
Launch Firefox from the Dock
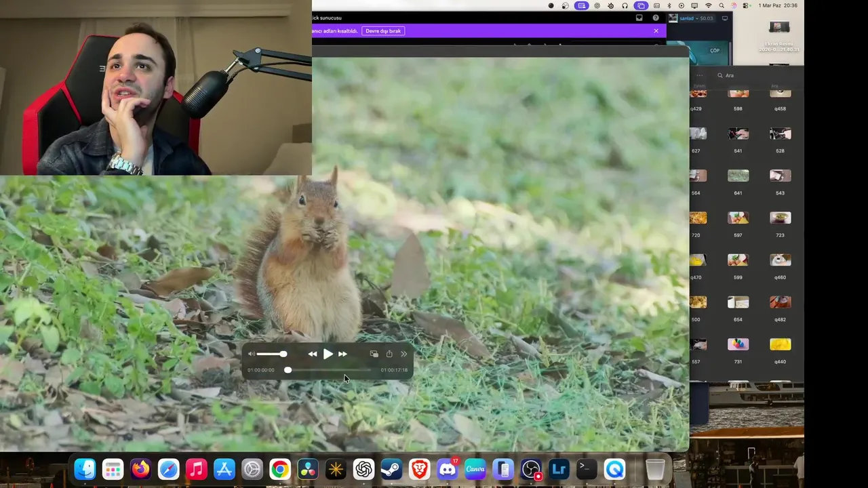(140, 469)
